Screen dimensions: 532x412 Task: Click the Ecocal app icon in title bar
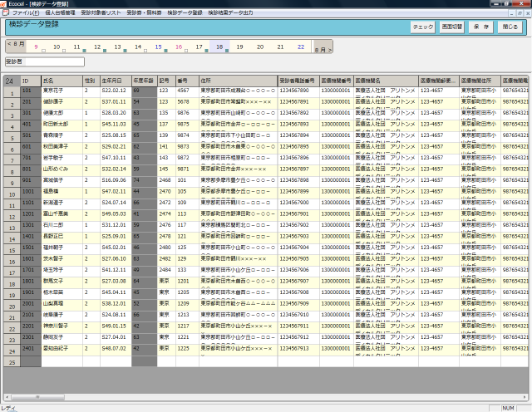tap(5, 4)
